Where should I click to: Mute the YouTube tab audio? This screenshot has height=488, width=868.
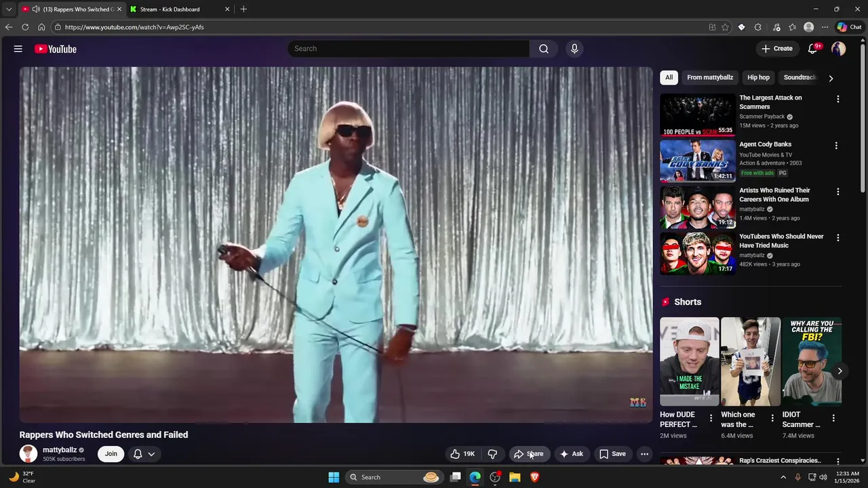(x=35, y=9)
